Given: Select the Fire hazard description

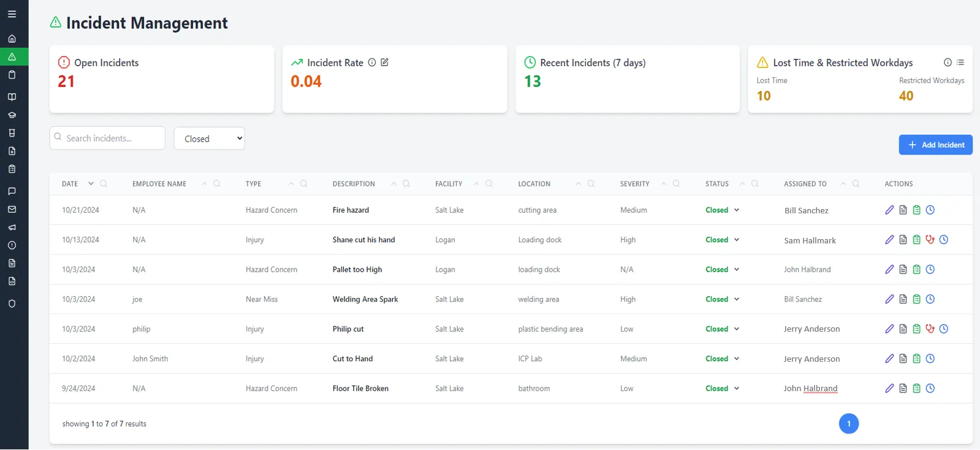Looking at the screenshot, I should coord(351,210).
